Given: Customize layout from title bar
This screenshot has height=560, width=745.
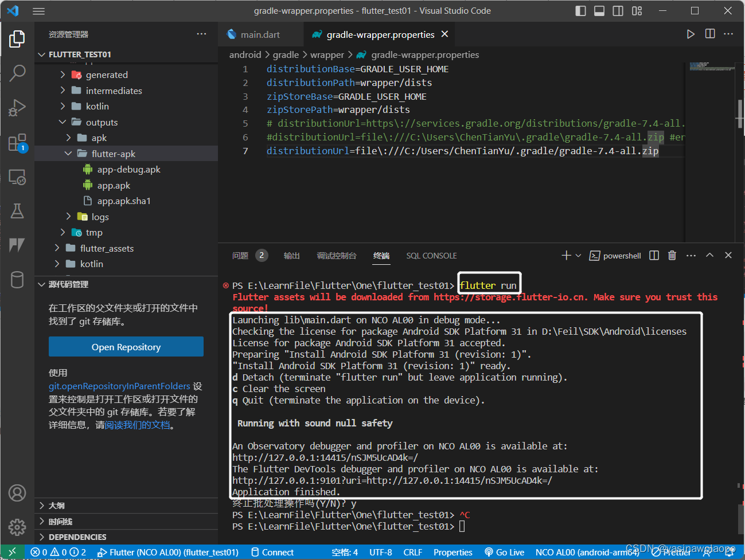Looking at the screenshot, I should pos(637,11).
